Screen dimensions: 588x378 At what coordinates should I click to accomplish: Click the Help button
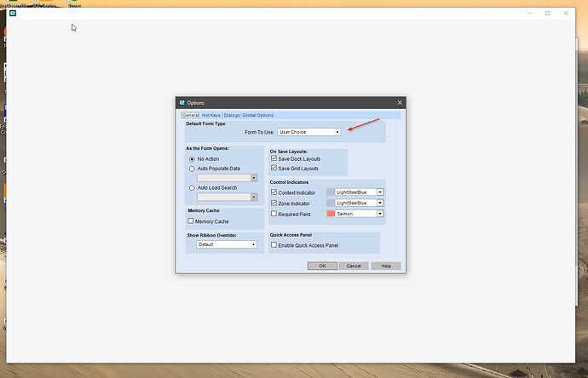pyautogui.click(x=386, y=266)
